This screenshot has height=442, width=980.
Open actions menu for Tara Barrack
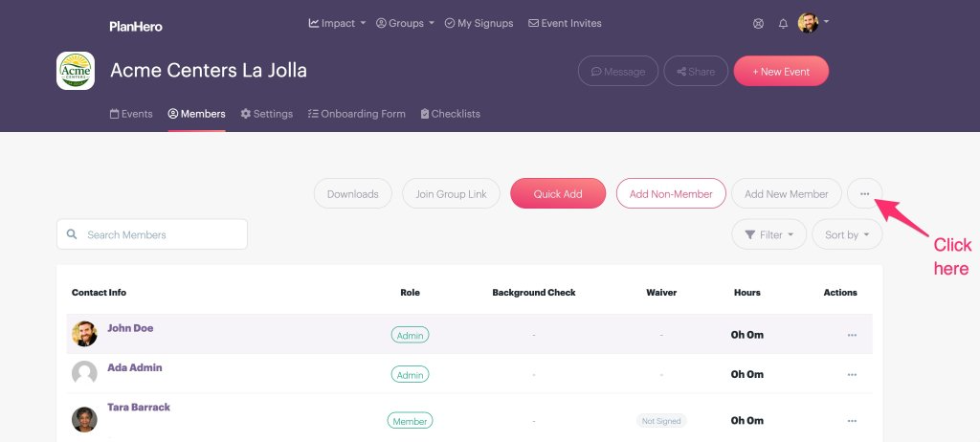click(852, 421)
